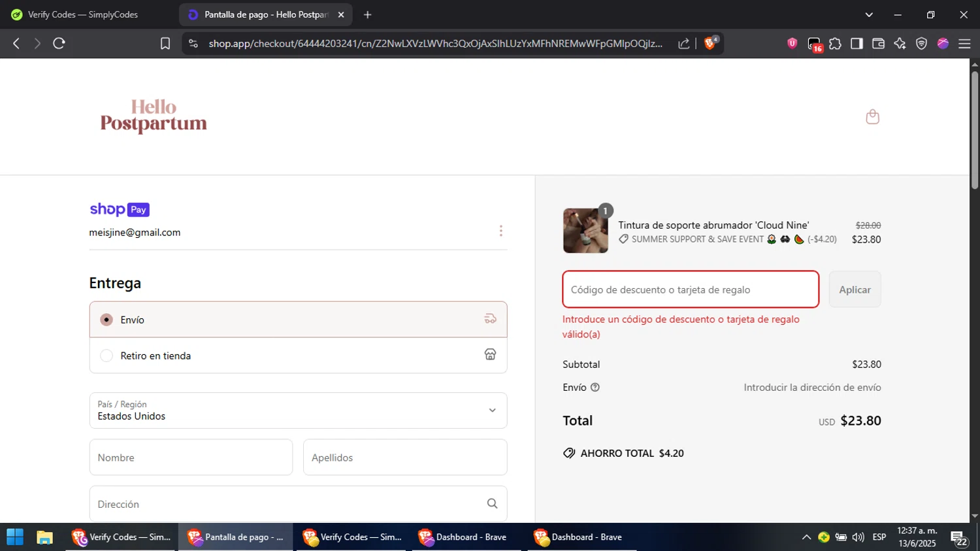Click the page vertical scrollbar

pyautogui.click(x=975, y=131)
